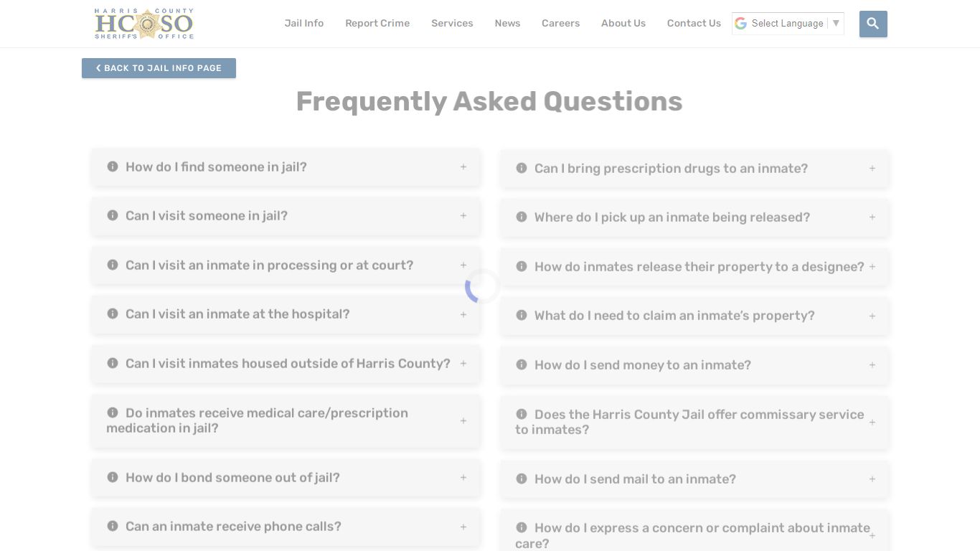Go back via 'Back to Jail Info Page' button
Screen dimensions: 980x551
pyautogui.click(x=159, y=68)
